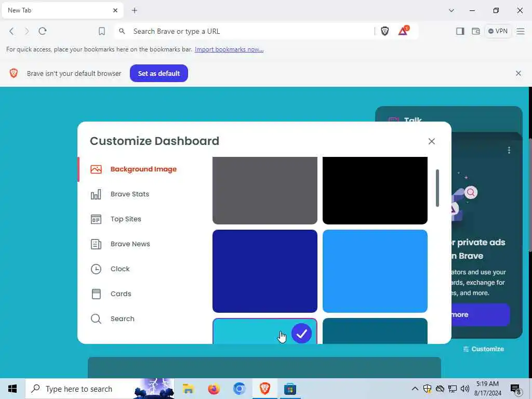Open the Brave Shields icon in address bar
The image size is (532, 399).
point(384,31)
